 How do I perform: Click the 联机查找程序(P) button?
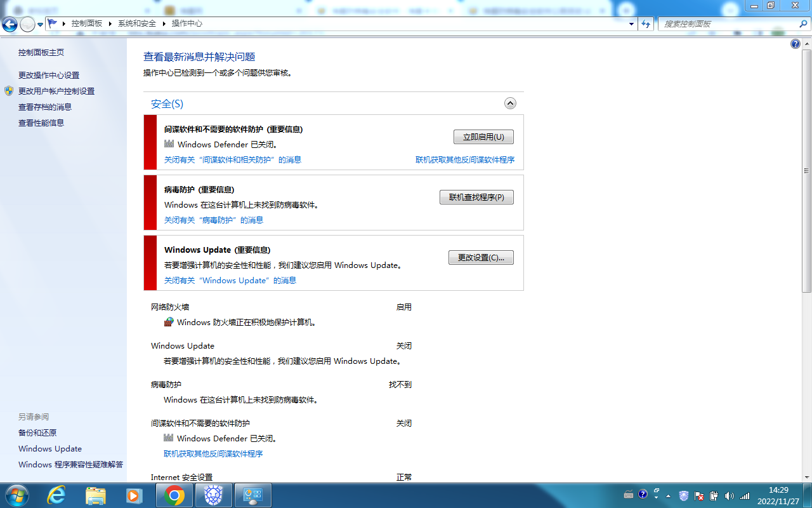[476, 197]
